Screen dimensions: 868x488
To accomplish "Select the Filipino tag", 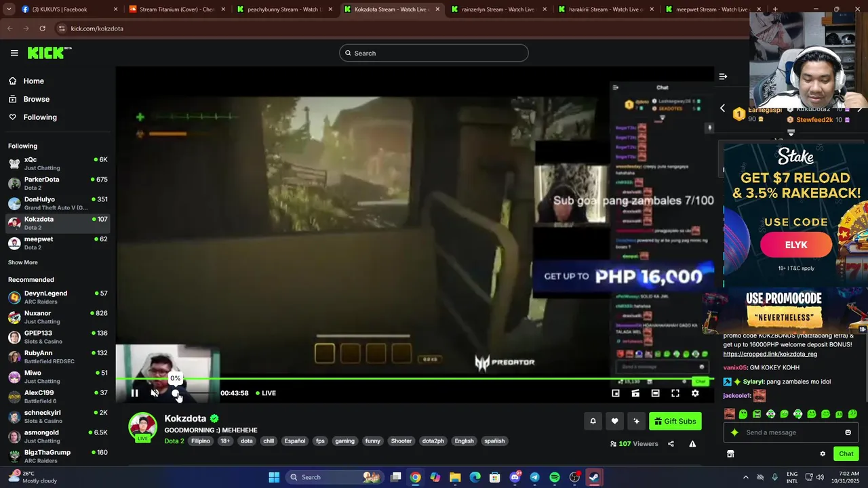I will pyautogui.click(x=201, y=441).
